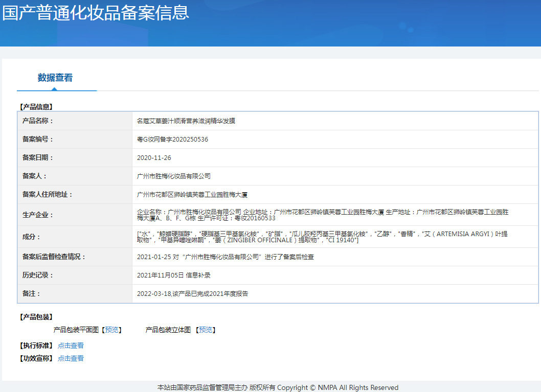
Task: Click the 备案日期 row label
Action: click(38, 158)
